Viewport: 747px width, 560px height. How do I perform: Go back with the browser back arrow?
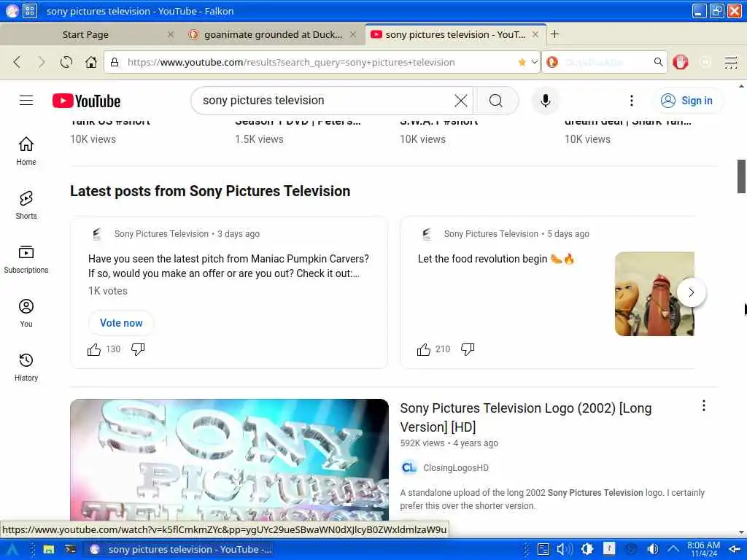[18, 62]
